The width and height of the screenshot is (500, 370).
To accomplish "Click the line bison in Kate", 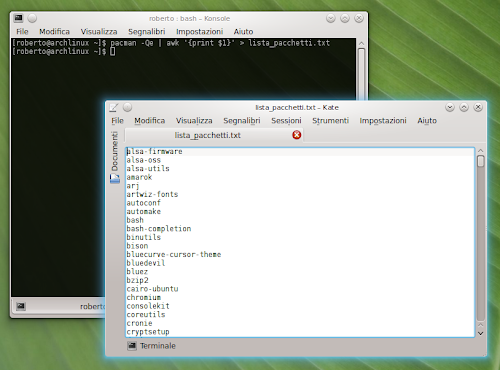I will pyautogui.click(x=137, y=246).
